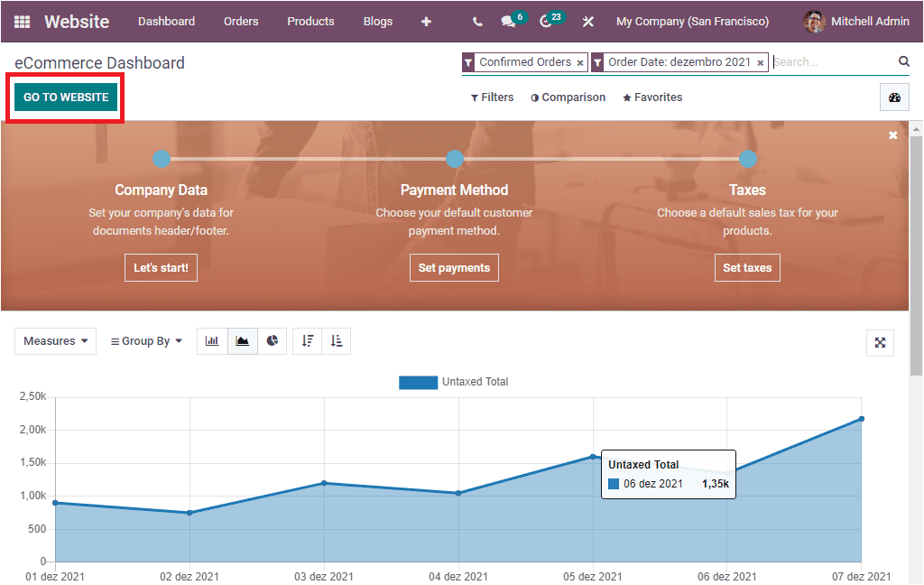Open the Favorites dropdown
The height and width of the screenshot is (585, 924).
click(x=651, y=97)
